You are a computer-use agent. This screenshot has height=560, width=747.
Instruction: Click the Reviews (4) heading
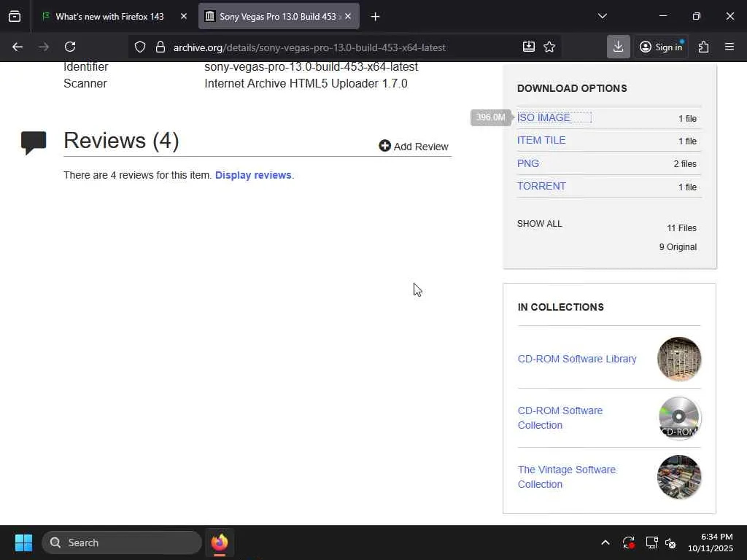point(121,141)
